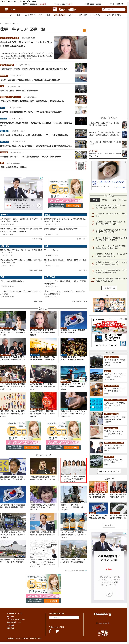Viewport: 129px width, 644px height.
Task: Switch Ranking to the ソーシャル tab
Action: click(123, 200)
